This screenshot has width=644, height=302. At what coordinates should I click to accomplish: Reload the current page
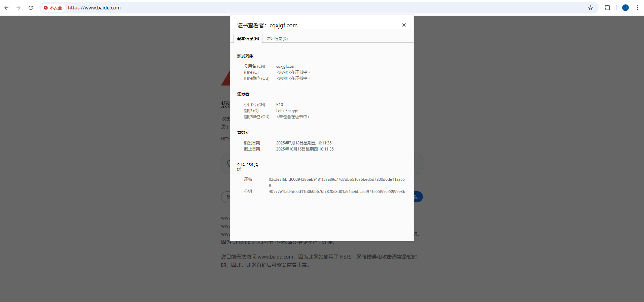coord(31,8)
